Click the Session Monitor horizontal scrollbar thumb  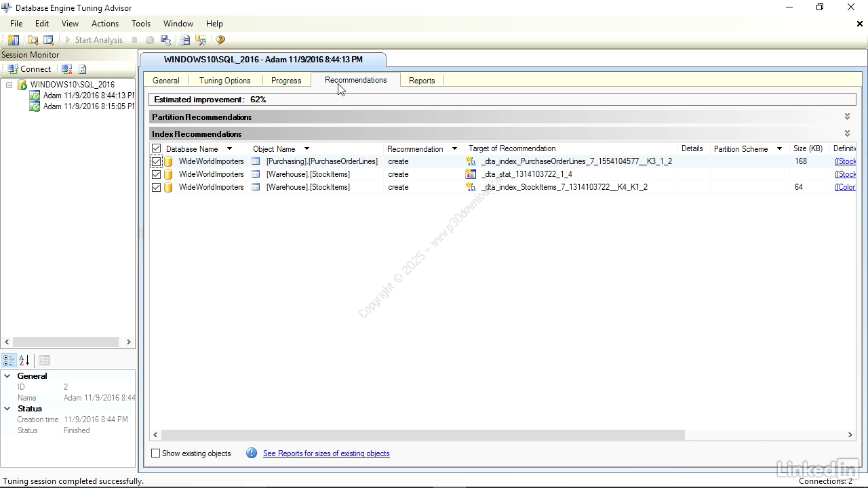coord(66,342)
